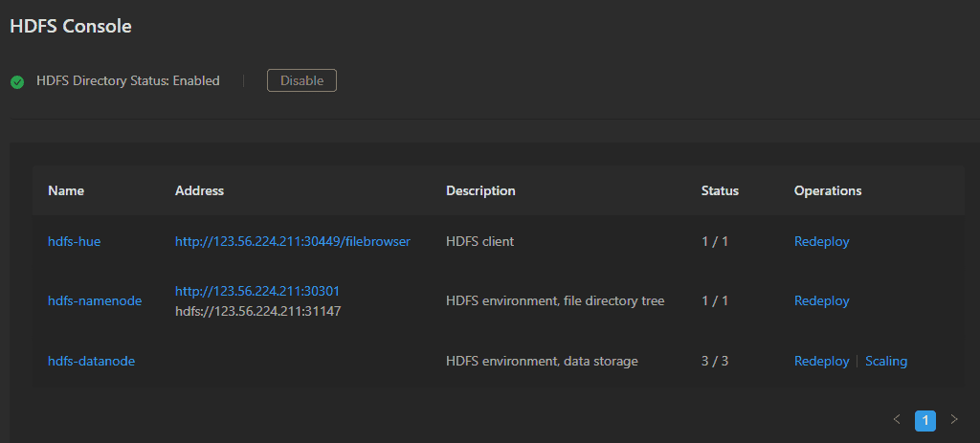Screen dimensions: 980x443
Task: Click the hdfs:// address on port 31147
Action: click(x=257, y=311)
